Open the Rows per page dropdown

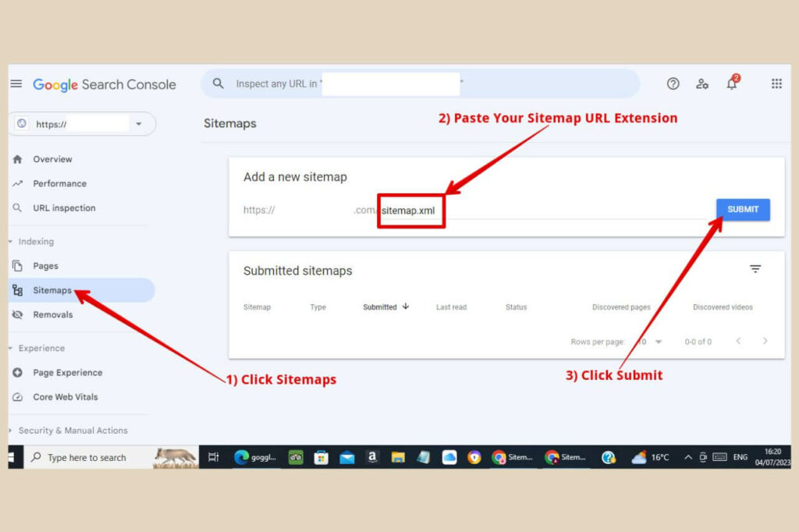650,342
